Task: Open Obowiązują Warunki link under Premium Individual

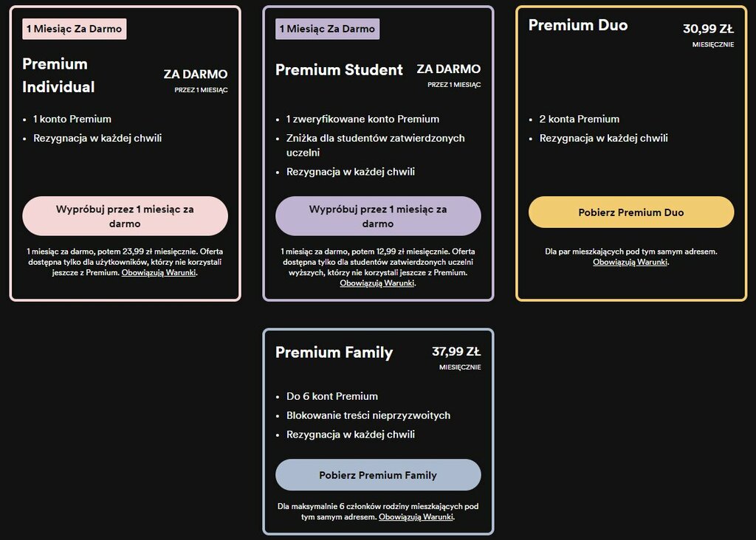Action: 159,273
